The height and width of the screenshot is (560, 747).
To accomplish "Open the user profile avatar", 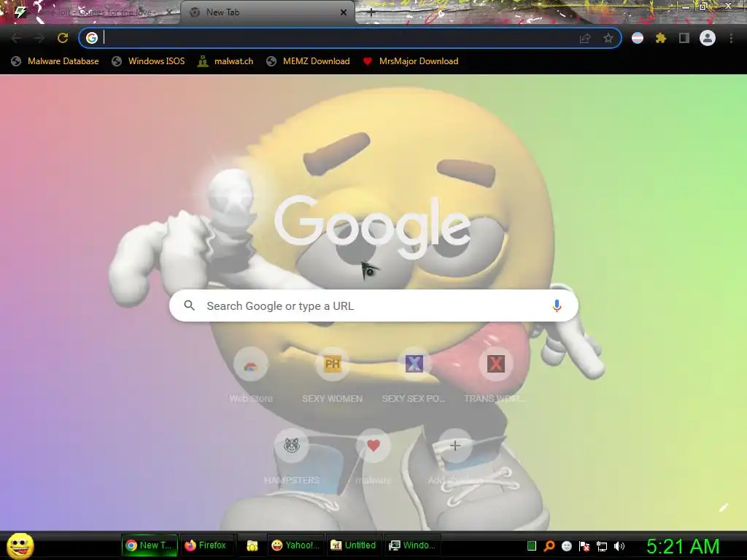I will click(708, 38).
